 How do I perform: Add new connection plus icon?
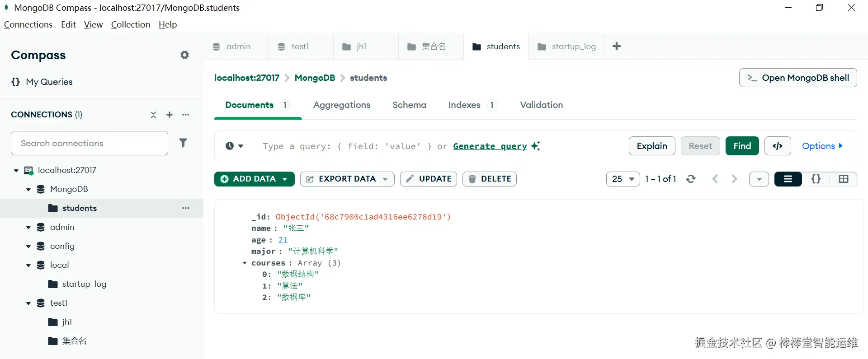click(170, 115)
